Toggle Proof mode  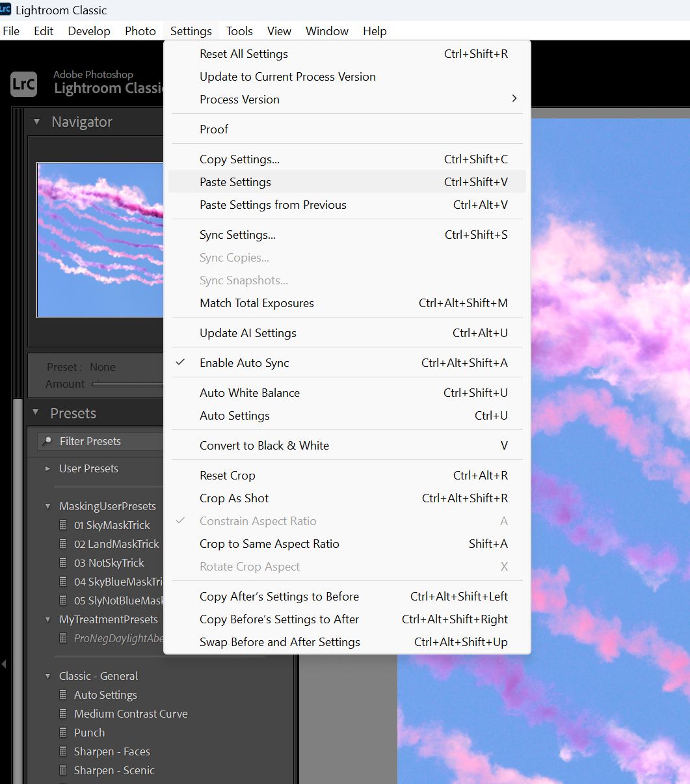click(x=214, y=129)
